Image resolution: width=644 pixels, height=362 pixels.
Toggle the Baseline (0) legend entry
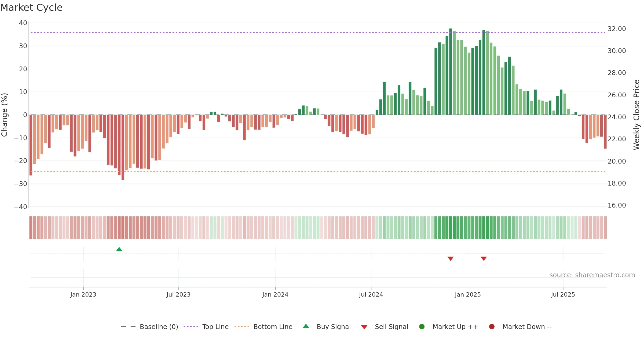click(149, 327)
